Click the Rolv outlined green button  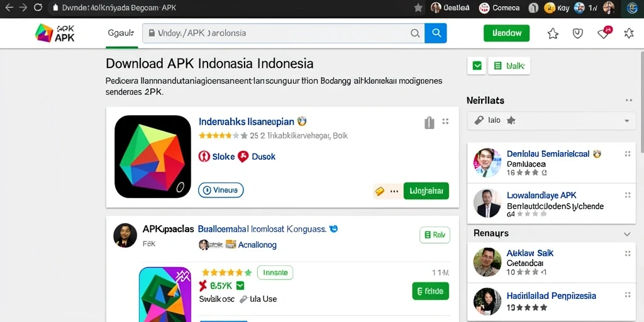coord(435,235)
